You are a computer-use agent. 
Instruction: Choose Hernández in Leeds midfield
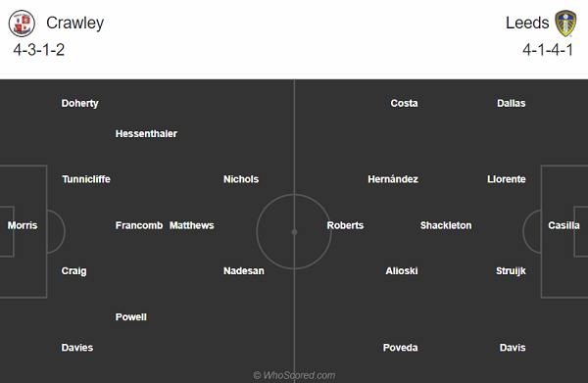tap(393, 179)
